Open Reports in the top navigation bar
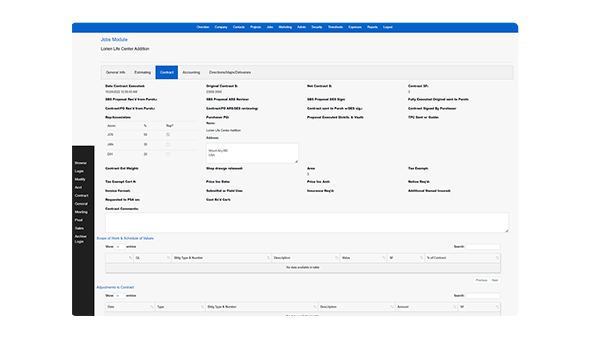The height and width of the screenshot is (360, 590). pyautogui.click(x=373, y=27)
